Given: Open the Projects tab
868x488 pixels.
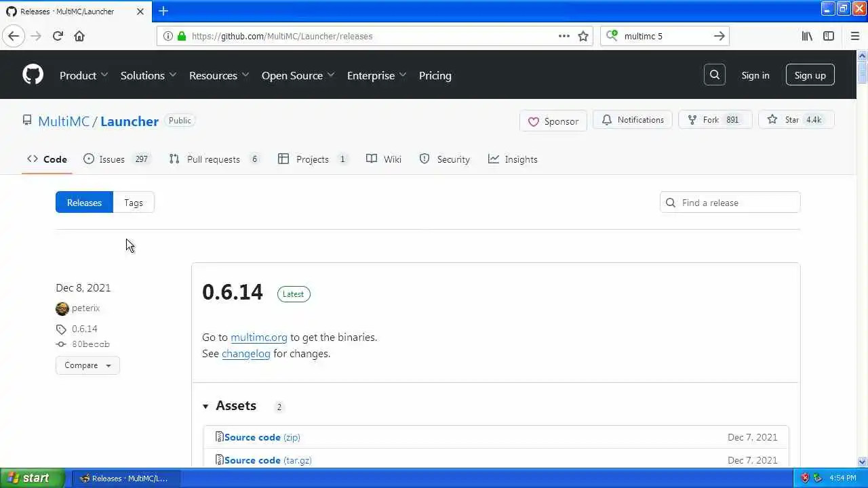Looking at the screenshot, I should click(x=313, y=159).
